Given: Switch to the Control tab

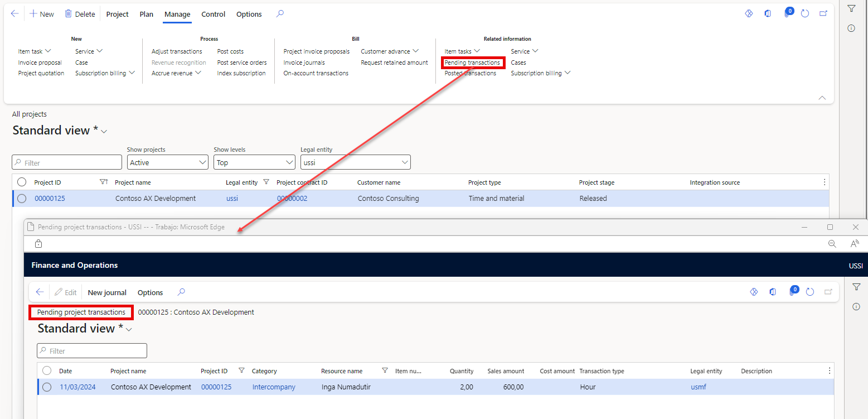Looking at the screenshot, I should coord(213,14).
